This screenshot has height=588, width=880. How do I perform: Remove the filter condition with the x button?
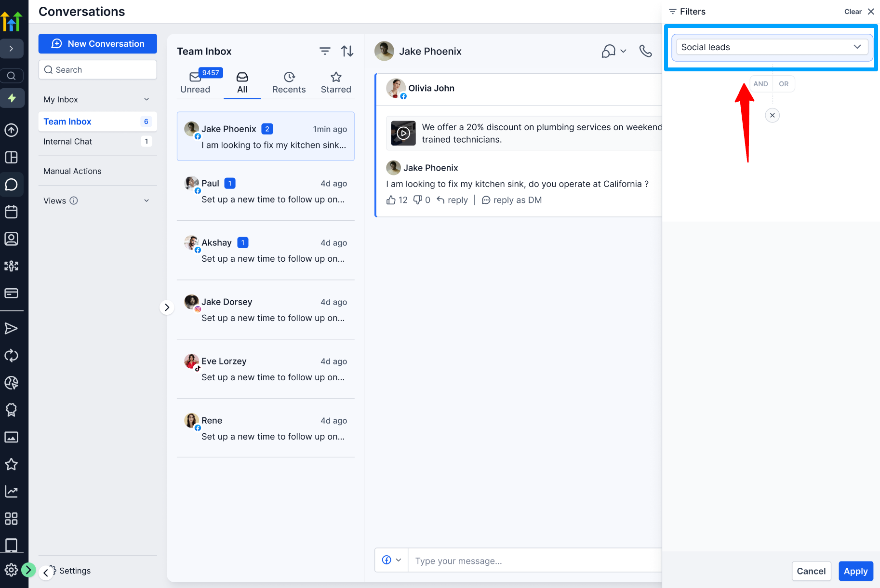772,115
